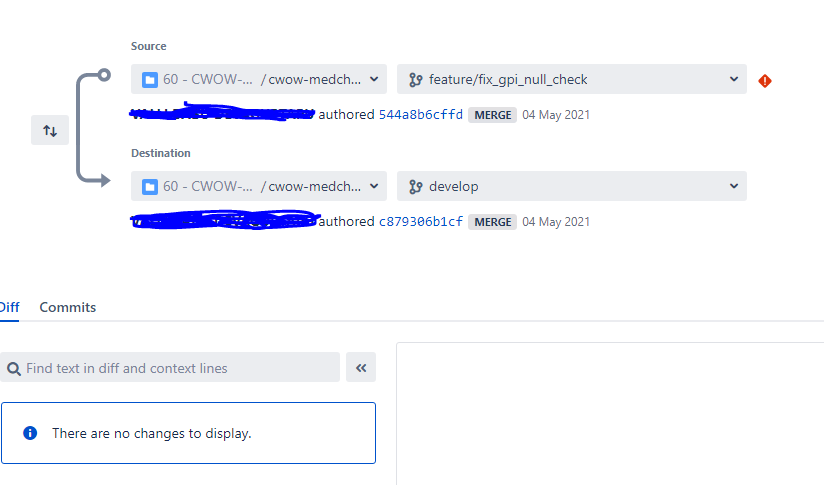Switch to the Commits tab
824x485 pixels.
click(x=68, y=307)
